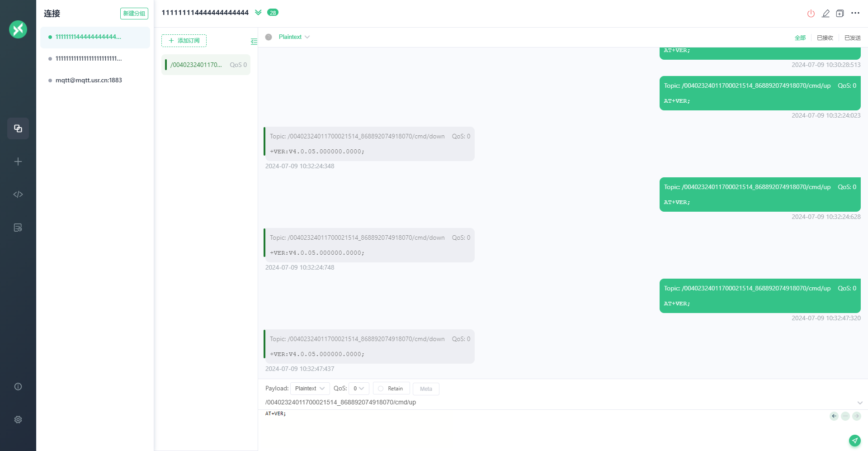Expand the publish topic history chevron
Image resolution: width=868 pixels, height=451 pixels.
pos(860,403)
